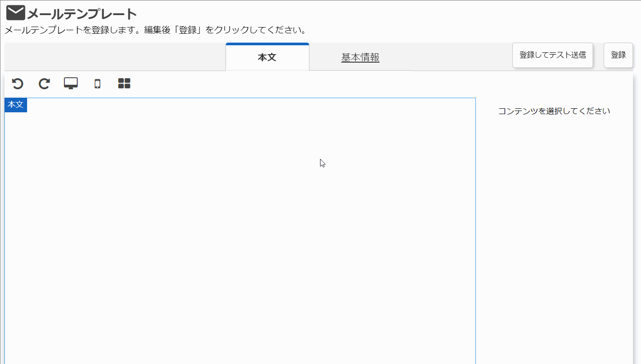This screenshot has height=364, width=641.
Task: Select the grid blocks icon in toolbar
Action: [123, 83]
